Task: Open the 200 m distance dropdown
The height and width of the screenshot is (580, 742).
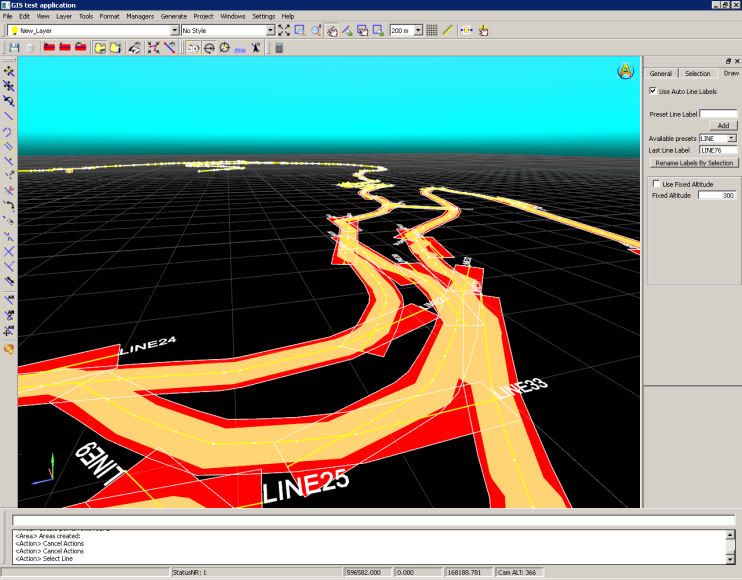Action: [x=417, y=31]
